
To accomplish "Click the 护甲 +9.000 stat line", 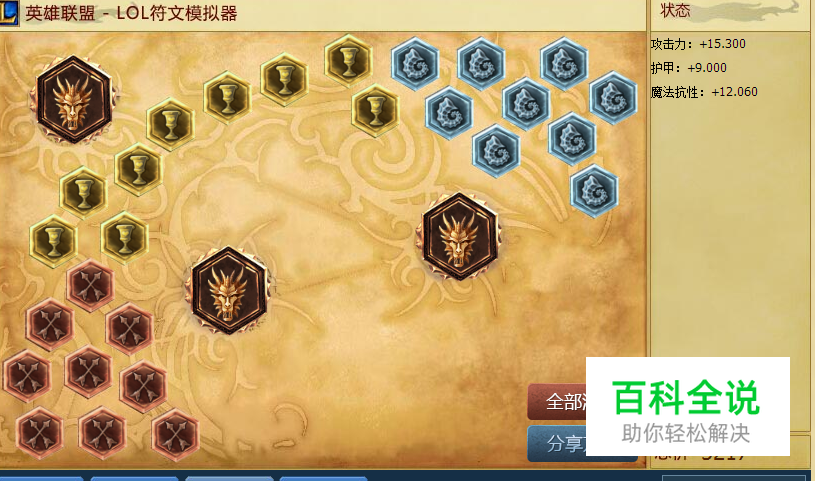I will pos(688,68).
